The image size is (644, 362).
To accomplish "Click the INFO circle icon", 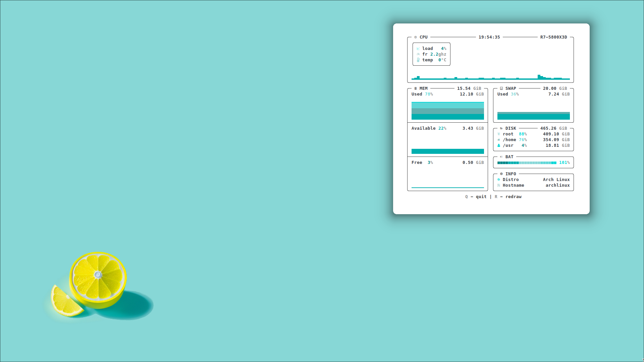I will (x=501, y=174).
